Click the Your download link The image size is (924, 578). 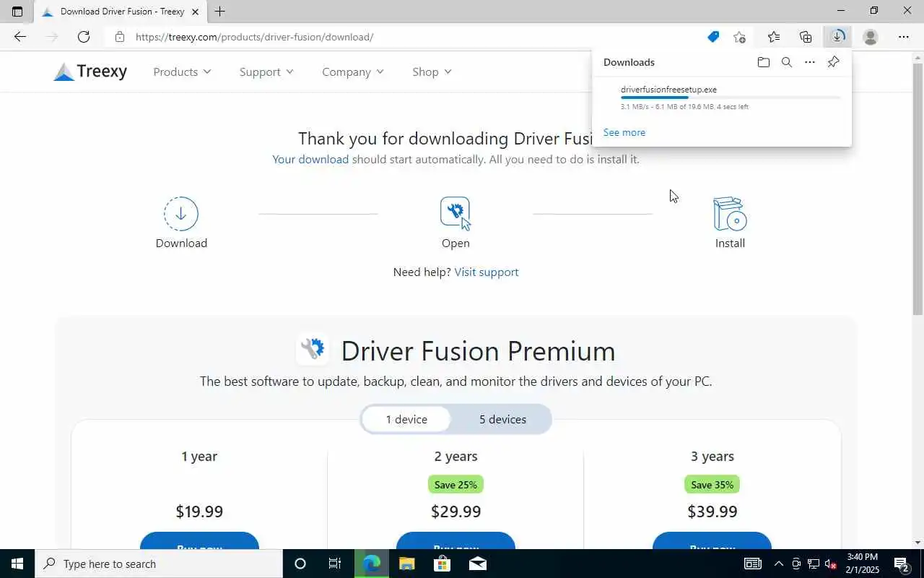pyautogui.click(x=310, y=159)
